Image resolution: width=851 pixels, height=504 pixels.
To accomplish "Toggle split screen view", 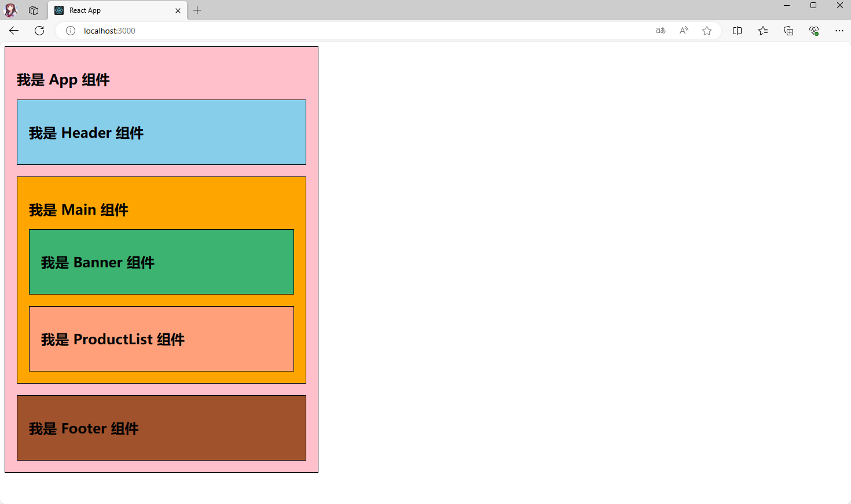I will tap(737, 31).
